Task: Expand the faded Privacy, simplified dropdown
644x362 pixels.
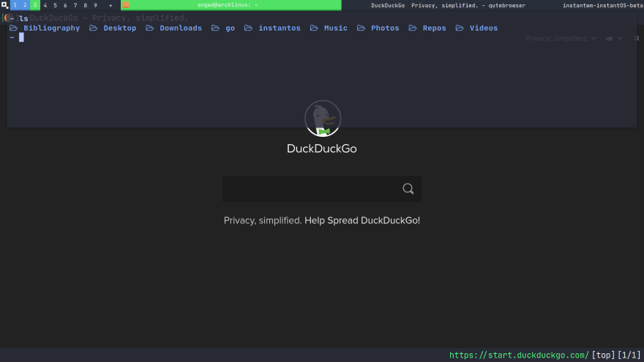Action: tap(561, 38)
